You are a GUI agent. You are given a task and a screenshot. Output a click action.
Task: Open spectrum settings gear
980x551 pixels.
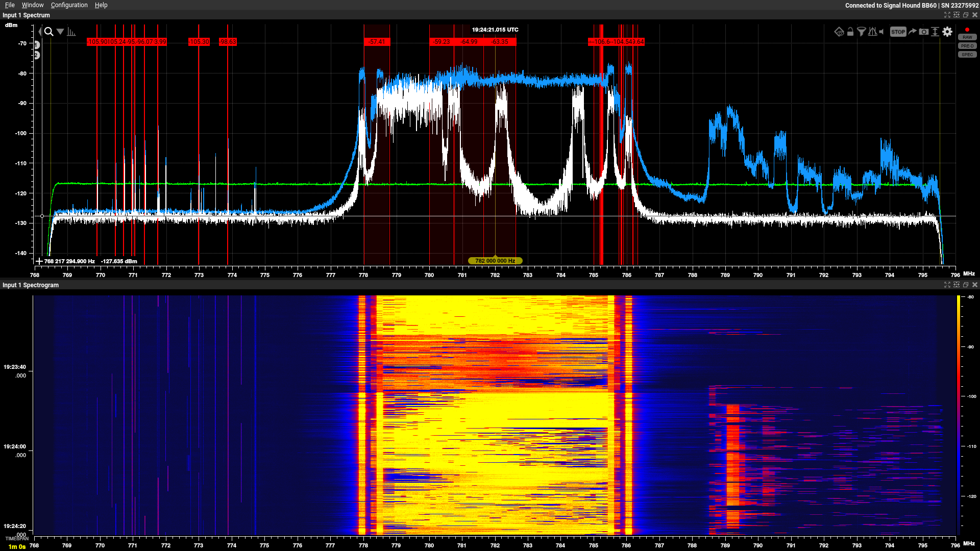[x=947, y=32]
